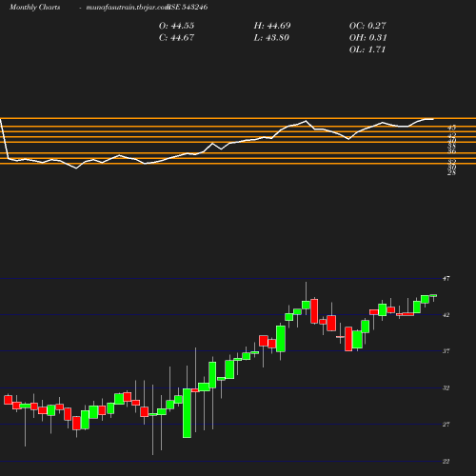Select the "OC: 0.27" reading
476x476 pixels.
367,26
